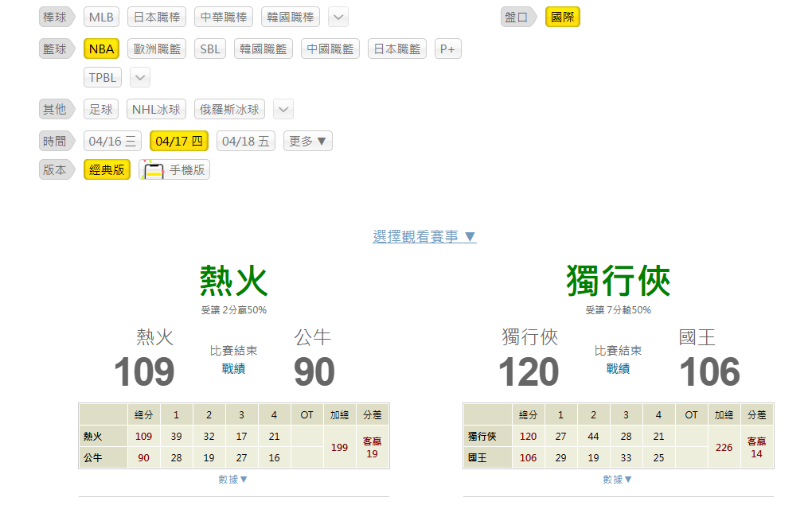
Task: Click the large 109 score
Action: coord(144,371)
